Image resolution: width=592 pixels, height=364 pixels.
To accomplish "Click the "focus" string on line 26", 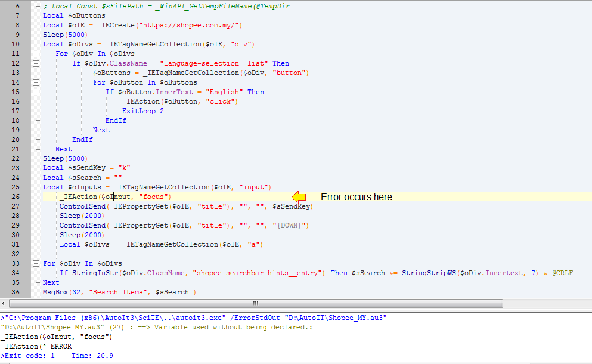I will tap(153, 197).
